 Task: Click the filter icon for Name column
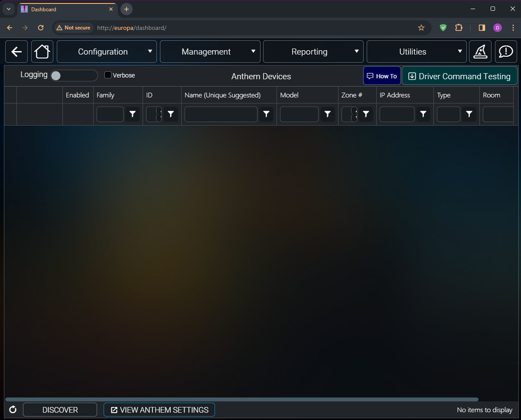coord(267,114)
